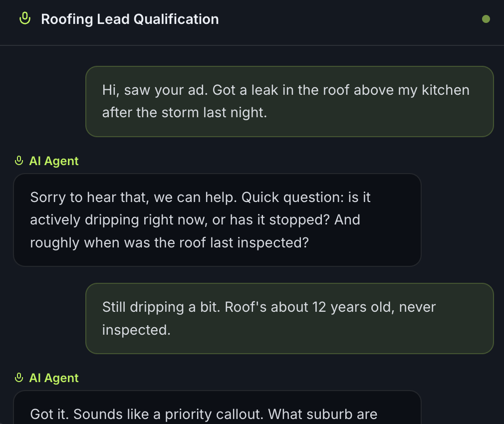
Task: Select the green microphone glyph before the conversation title
Action: coord(25,18)
